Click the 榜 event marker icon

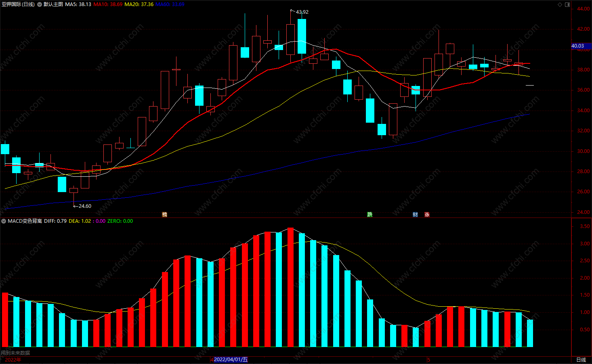click(164, 214)
